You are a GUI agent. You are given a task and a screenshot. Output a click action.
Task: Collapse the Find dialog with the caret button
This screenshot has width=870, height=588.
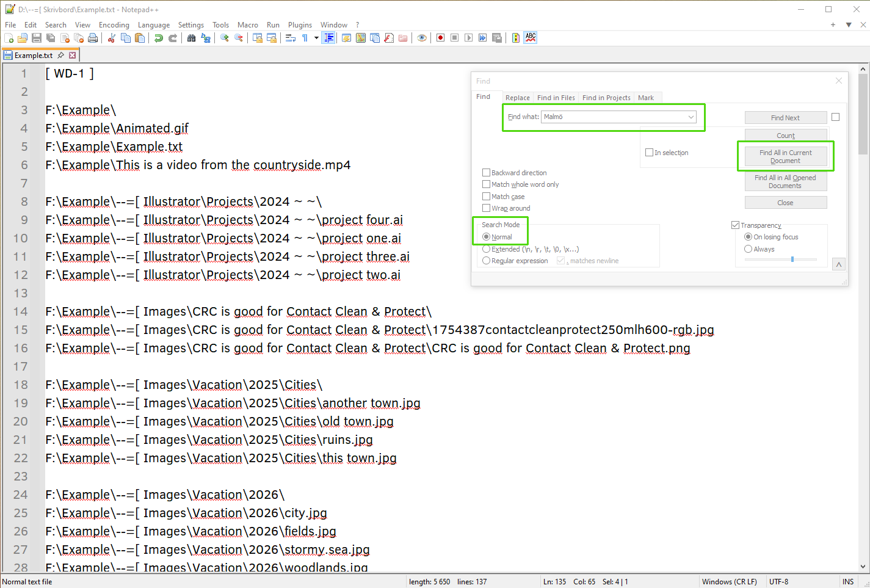pyautogui.click(x=839, y=264)
